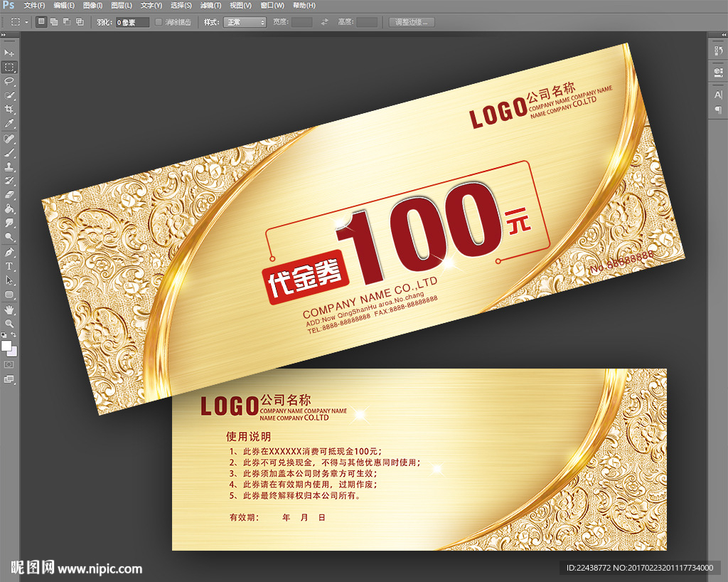Select the Horizontal Type tool
The image size is (728, 582).
coord(9,266)
